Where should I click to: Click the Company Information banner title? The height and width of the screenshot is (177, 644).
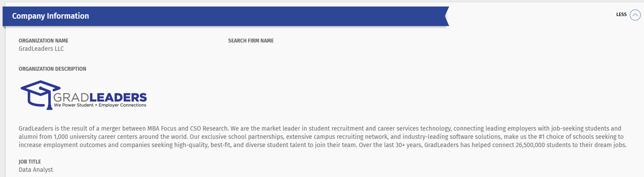point(50,16)
